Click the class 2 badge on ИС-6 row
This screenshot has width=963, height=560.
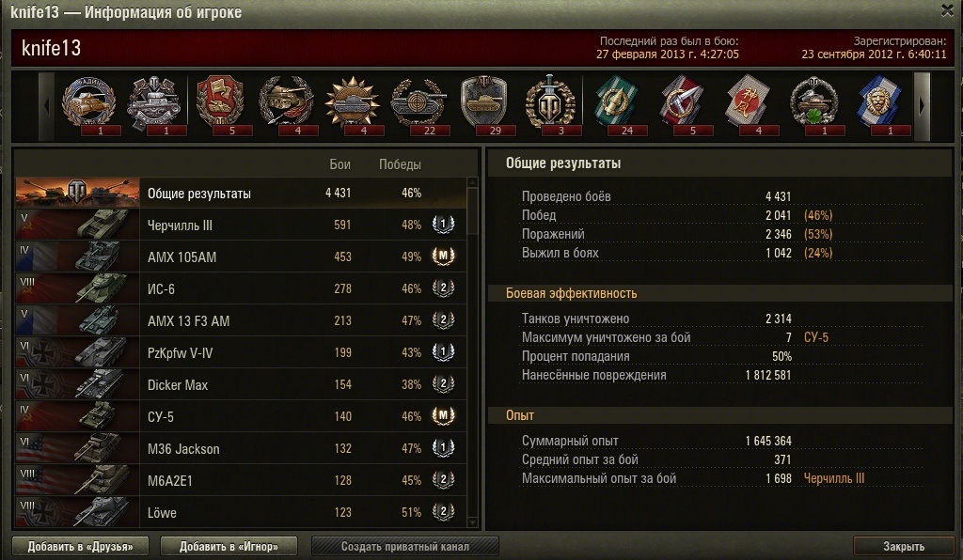[x=443, y=288]
